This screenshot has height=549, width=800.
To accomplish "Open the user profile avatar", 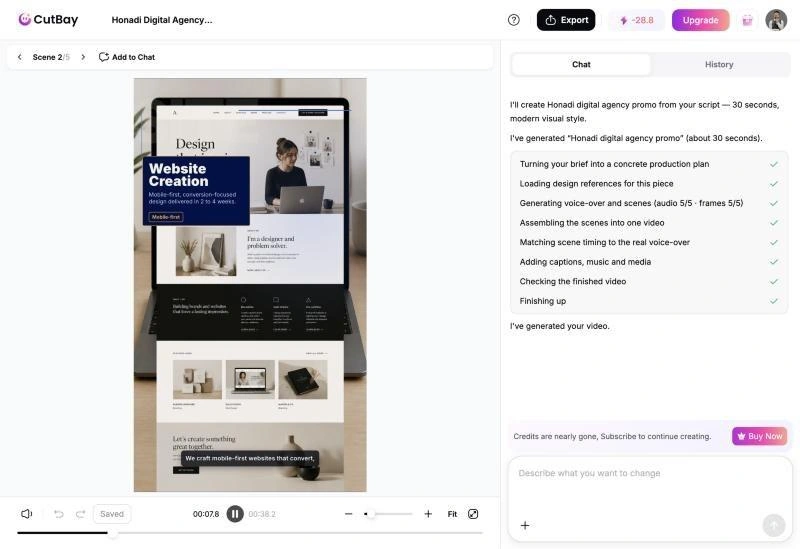I will pos(776,20).
